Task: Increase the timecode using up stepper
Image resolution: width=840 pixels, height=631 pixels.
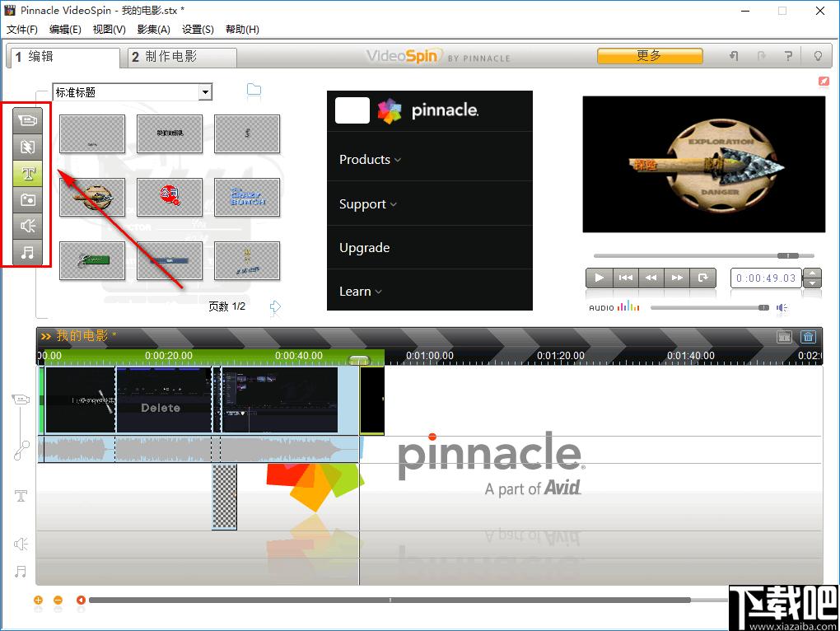Action: [813, 273]
